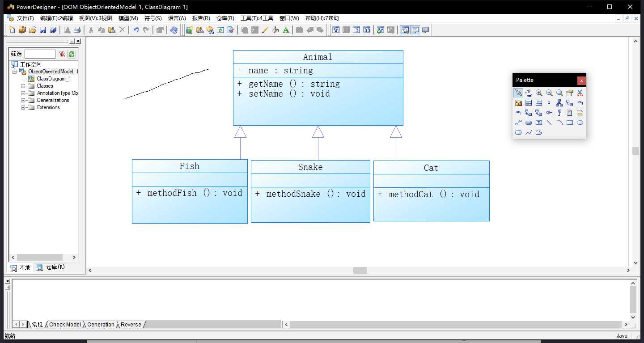Screen dimensions: 644x343
Task: Click the Save All toolbar icon
Action: [53, 30]
